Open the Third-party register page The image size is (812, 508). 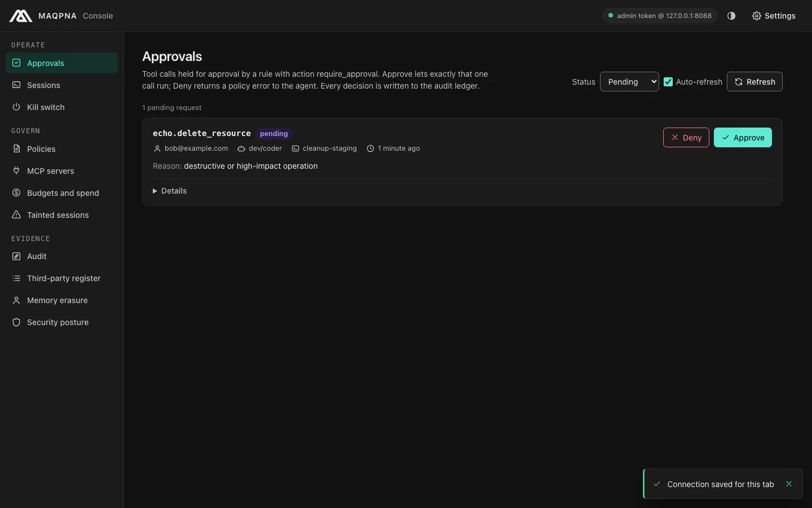(61, 278)
